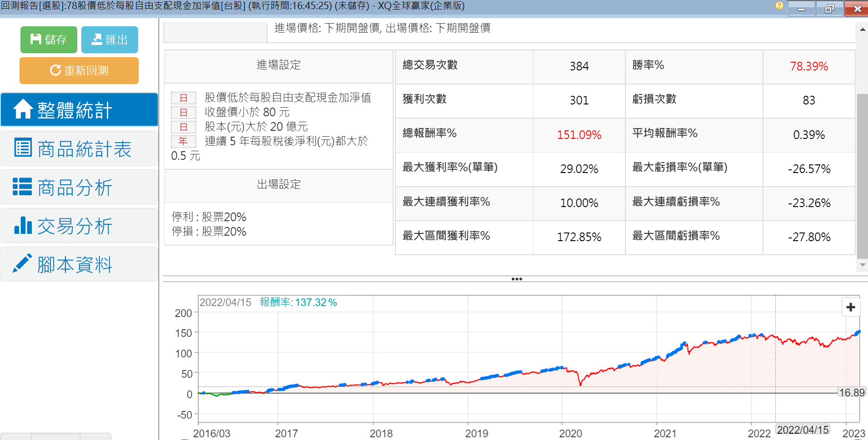Screen dimensions: 868x440
Task: Click the house icon on 整體統計
Action: pyautogui.click(x=23, y=109)
